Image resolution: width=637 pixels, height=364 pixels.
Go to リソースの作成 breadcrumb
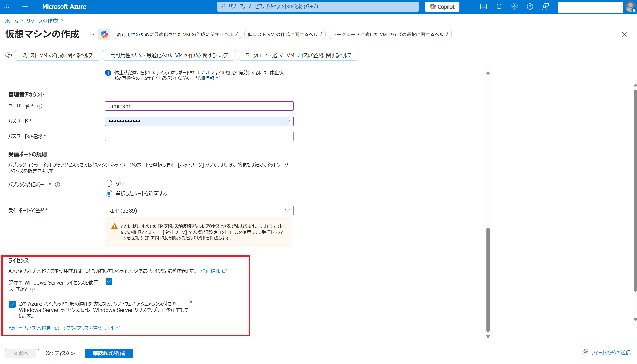tap(42, 21)
